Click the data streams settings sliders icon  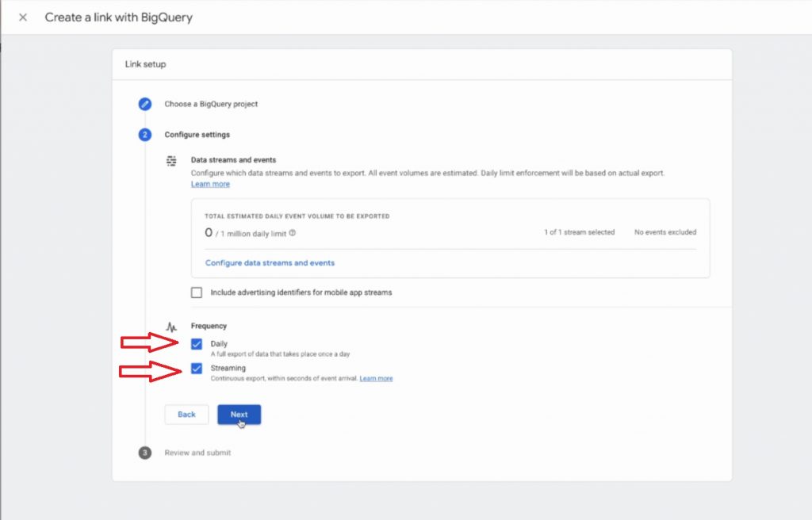pyautogui.click(x=171, y=161)
